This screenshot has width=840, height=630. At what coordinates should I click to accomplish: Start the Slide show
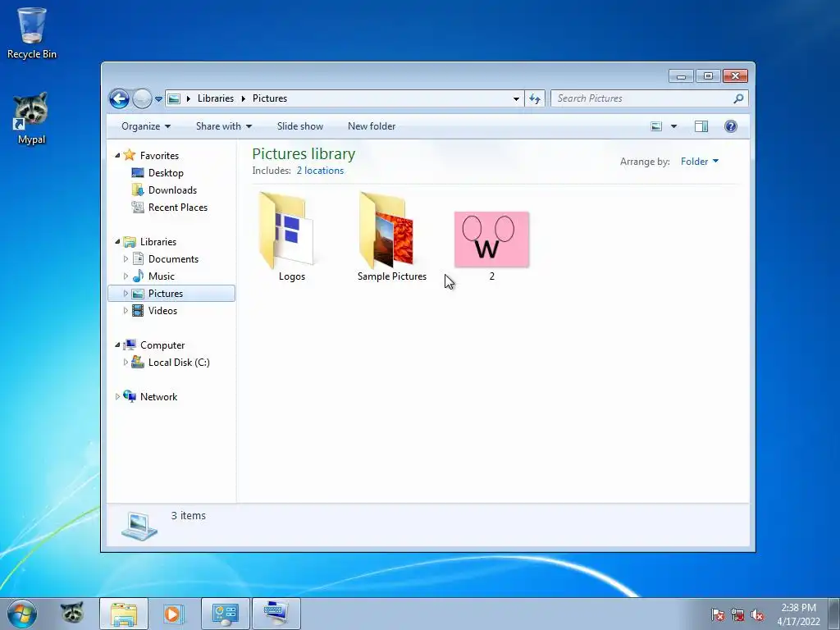(300, 126)
